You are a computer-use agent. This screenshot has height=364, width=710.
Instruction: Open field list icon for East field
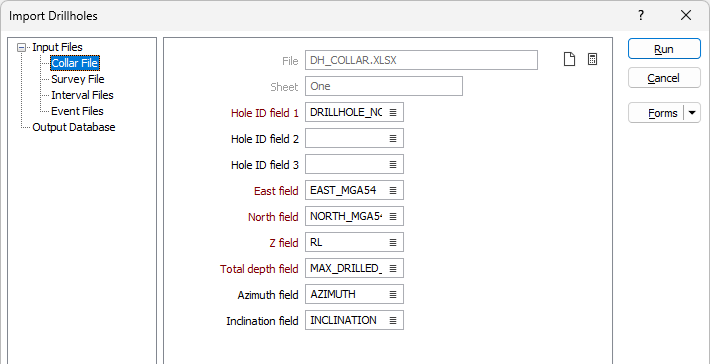(393, 191)
